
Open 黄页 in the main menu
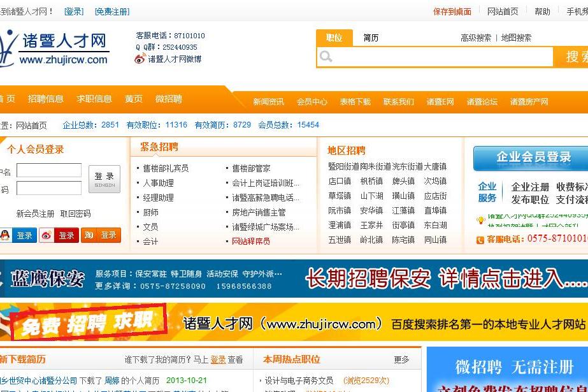(134, 99)
